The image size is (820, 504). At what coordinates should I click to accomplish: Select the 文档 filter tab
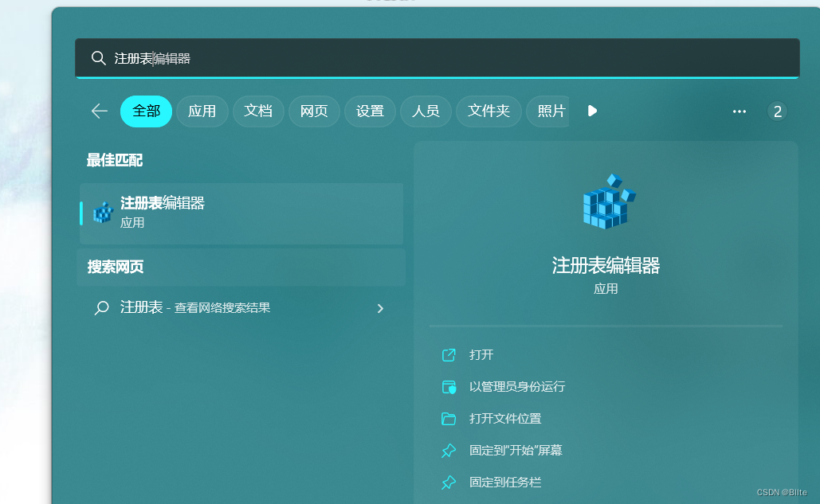(258, 111)
